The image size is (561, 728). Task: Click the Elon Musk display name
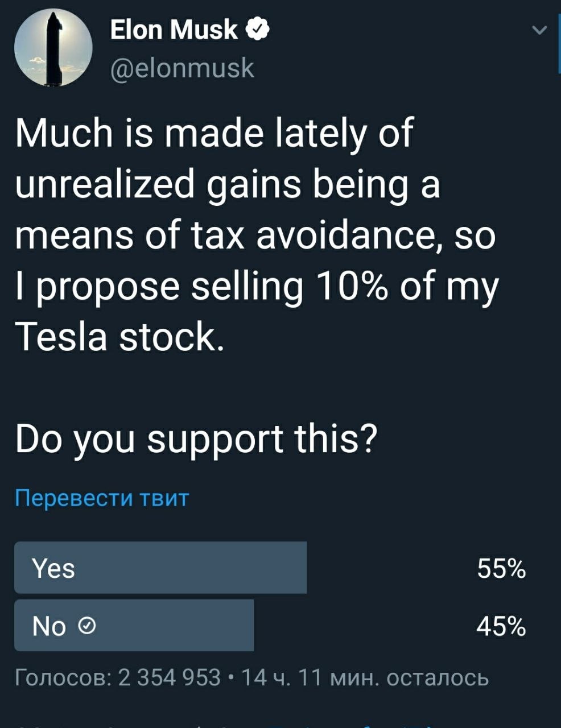point(174,30)
